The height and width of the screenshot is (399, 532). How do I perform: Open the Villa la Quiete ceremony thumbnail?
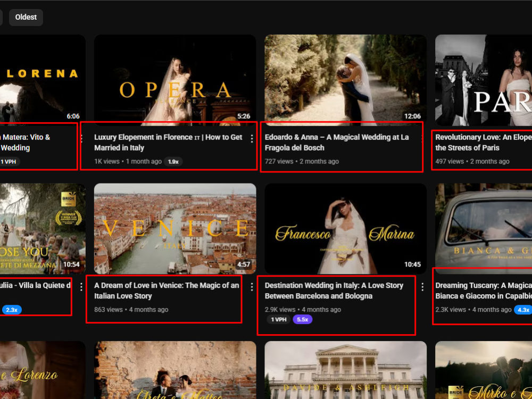click(x=43, y=229)
